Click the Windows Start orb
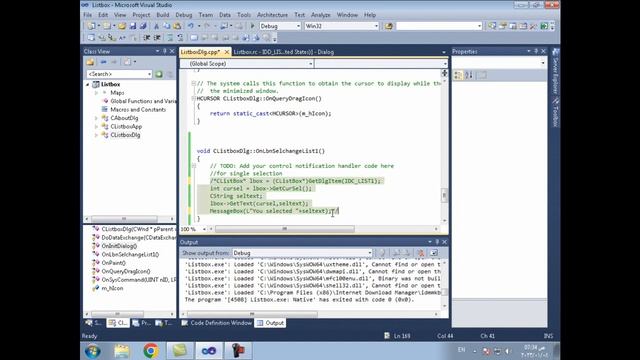640x360 pixels. 93,351
